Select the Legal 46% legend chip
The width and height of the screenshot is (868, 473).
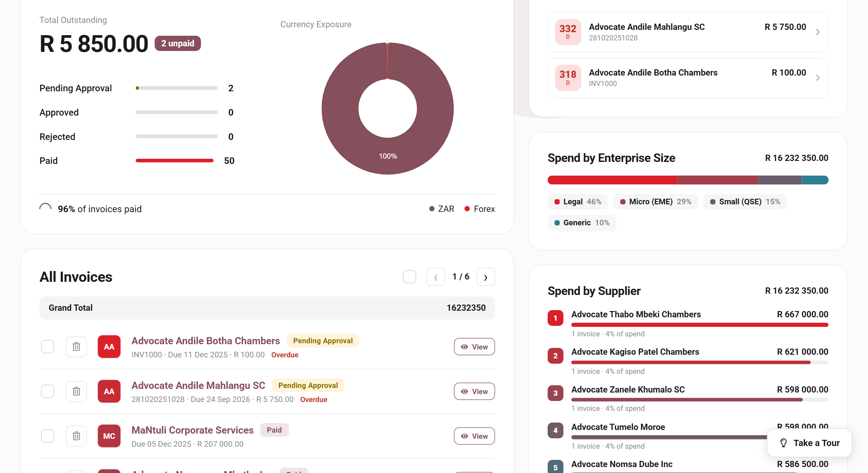click(x=578, y=202)
